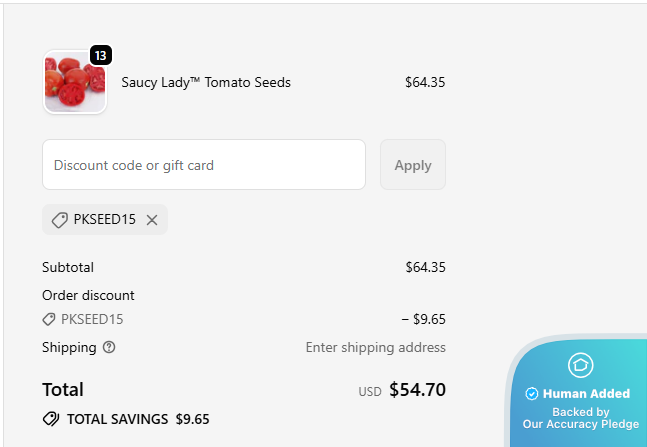Click the Order discount label
Image resolution: width=647 pixels, height=447 pixels.
[88, 296]
